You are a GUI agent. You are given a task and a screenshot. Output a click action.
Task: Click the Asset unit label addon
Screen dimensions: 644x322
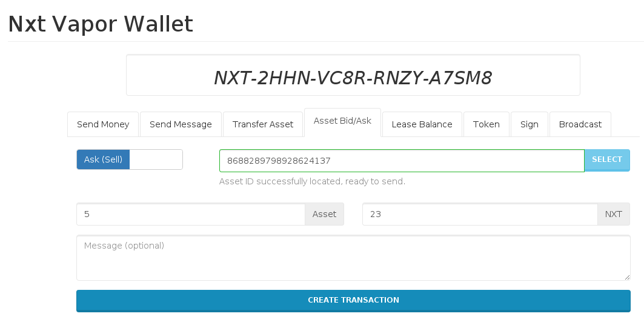[x=325, y=214]
